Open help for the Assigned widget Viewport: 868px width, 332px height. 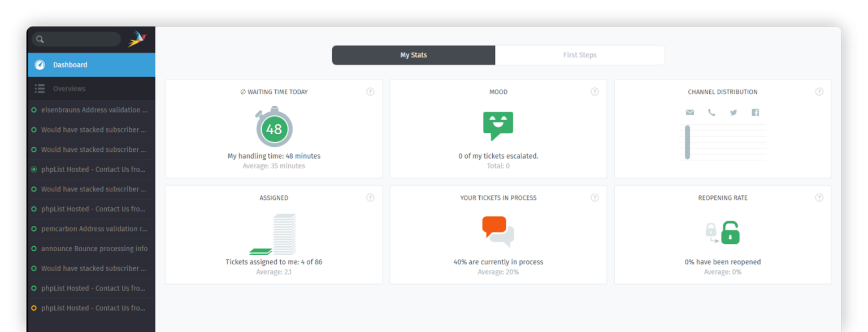pos(370,198)
